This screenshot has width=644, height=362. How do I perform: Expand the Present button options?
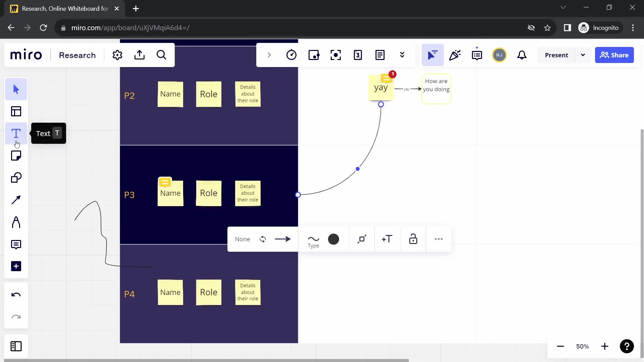[583, 55]
